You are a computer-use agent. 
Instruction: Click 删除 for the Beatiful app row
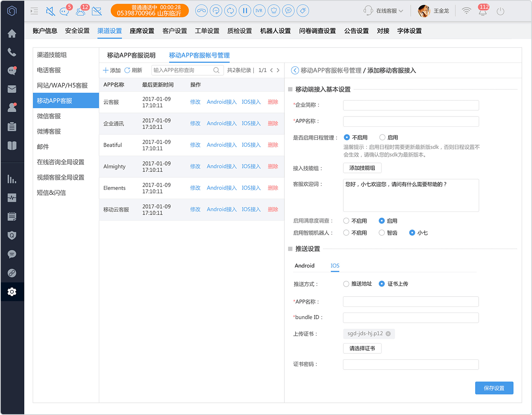pos(273,145)
